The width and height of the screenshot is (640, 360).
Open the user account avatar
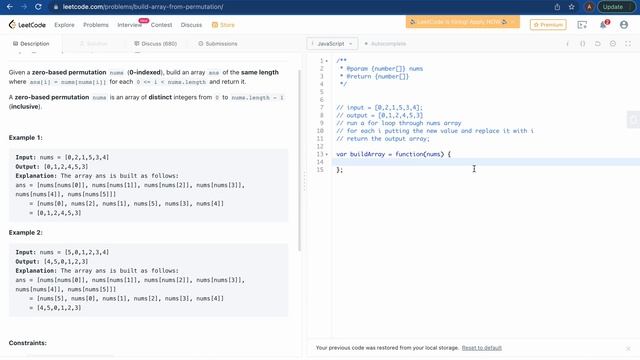pyautogui.click(x=624, y=25)
